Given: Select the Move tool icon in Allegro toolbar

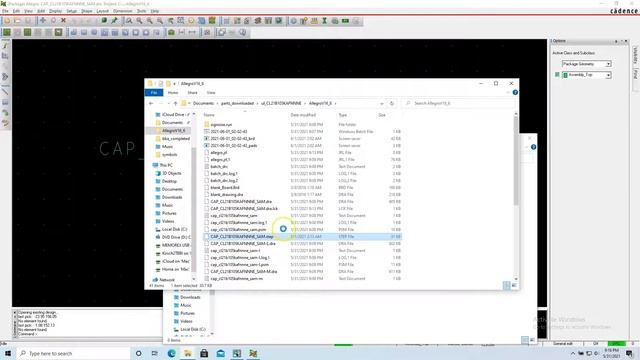Looking at the screenshot, I should (x=43, y=20).
